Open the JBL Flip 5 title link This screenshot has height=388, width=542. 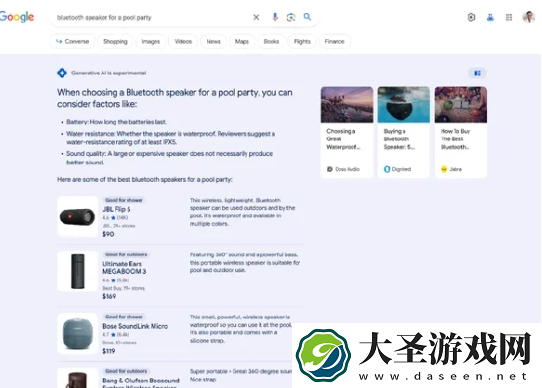pyautogui.click(x=116, y=209)
